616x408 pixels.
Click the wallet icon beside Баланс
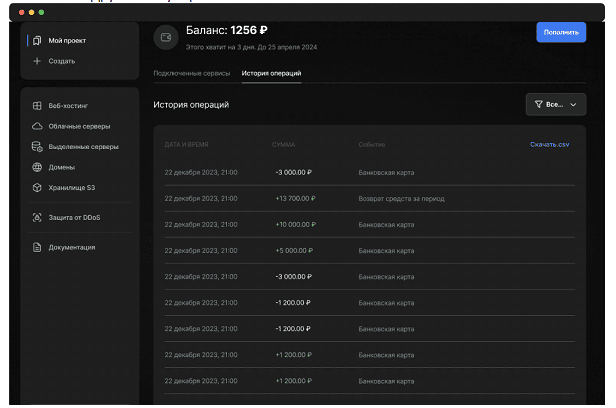pos(166,37)
